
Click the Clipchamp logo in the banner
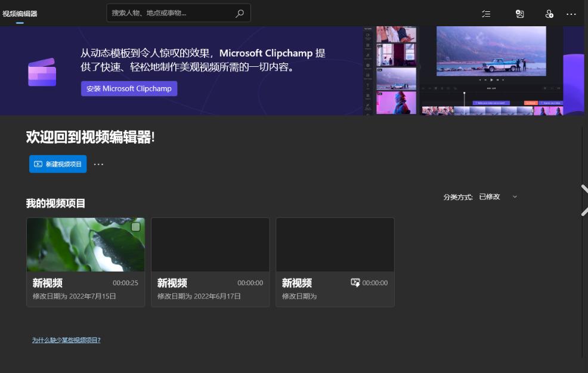(x=42, y=72)
